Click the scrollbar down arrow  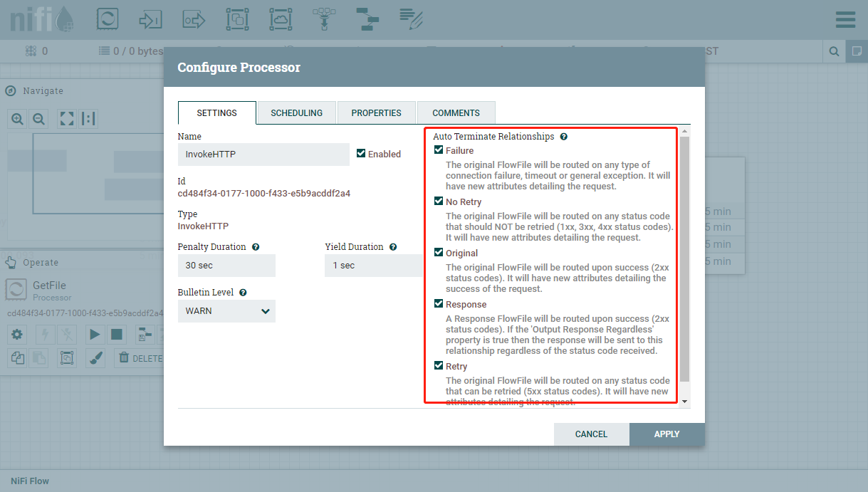coord(685,402)
